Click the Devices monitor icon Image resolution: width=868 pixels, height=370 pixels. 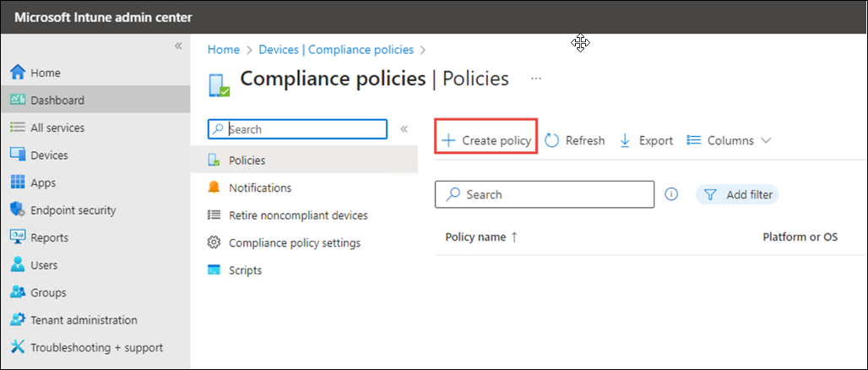click(17, 155)
